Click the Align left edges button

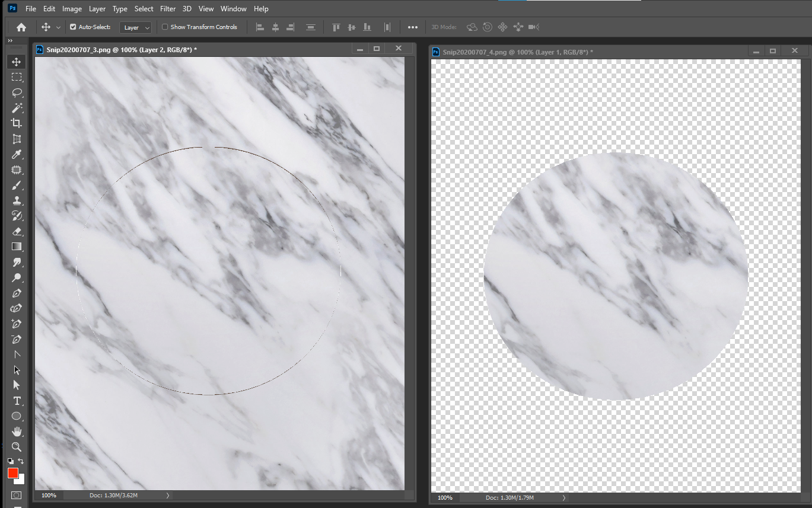coord(260,27)
